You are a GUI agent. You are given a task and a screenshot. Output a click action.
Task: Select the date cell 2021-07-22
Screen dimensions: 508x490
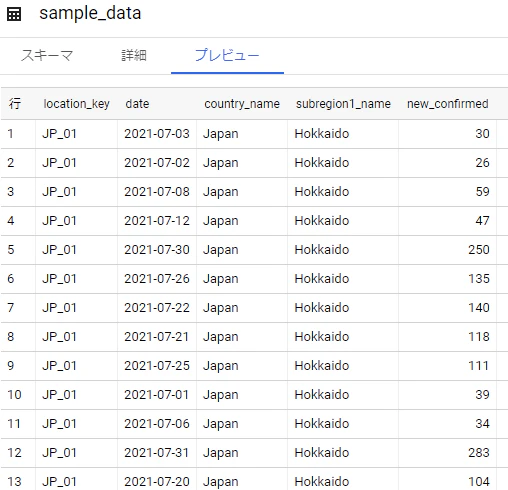(x=157, y=308)
